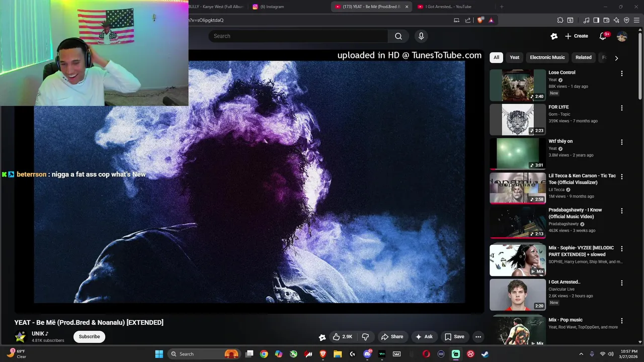Select the Related filter chip

(x=584, y=57)
